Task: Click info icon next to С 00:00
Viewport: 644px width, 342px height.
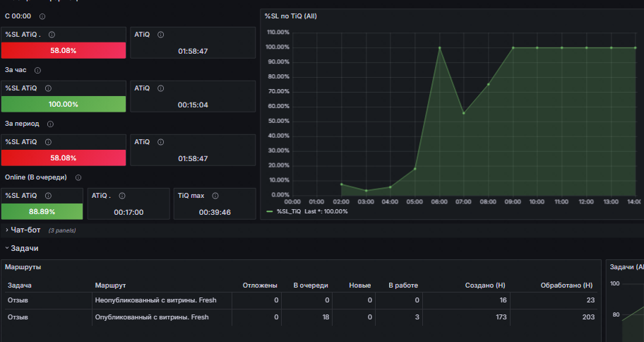Action: coord(42,16)
